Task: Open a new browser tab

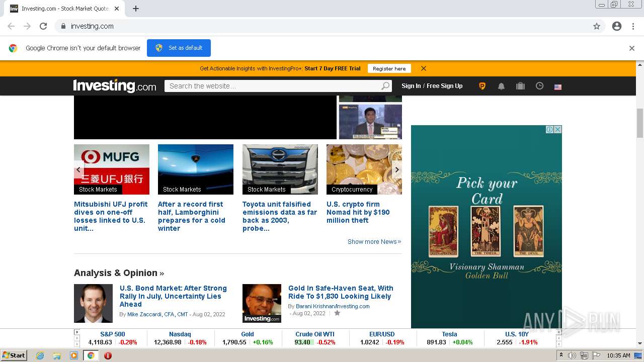Action: [136, 9]
